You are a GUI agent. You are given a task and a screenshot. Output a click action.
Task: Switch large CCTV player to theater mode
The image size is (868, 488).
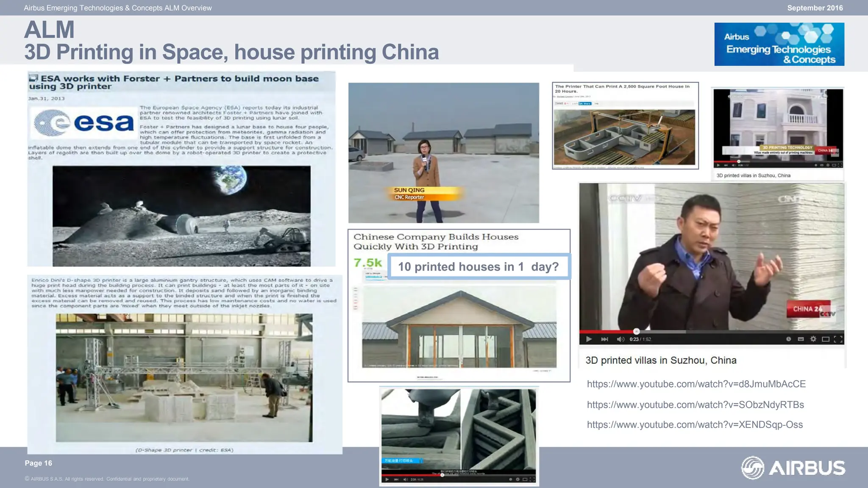pyautogui.click(x=826, y=339)
